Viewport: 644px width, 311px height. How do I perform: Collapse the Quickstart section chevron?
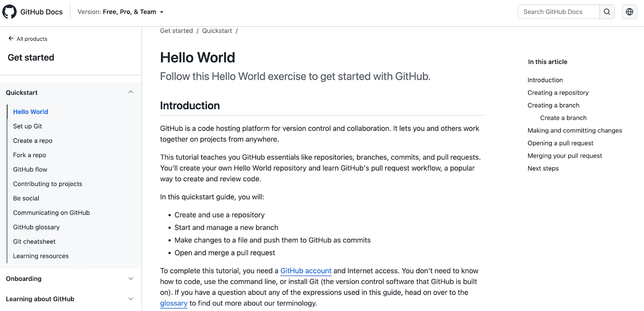[x=131, y=92]
